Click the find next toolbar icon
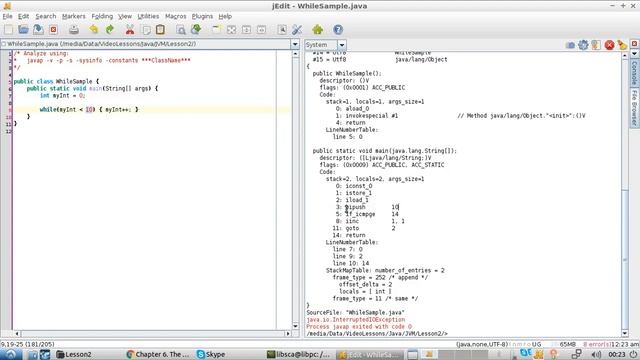The width and height of the screenshot is (640, 360). [196, 29]
